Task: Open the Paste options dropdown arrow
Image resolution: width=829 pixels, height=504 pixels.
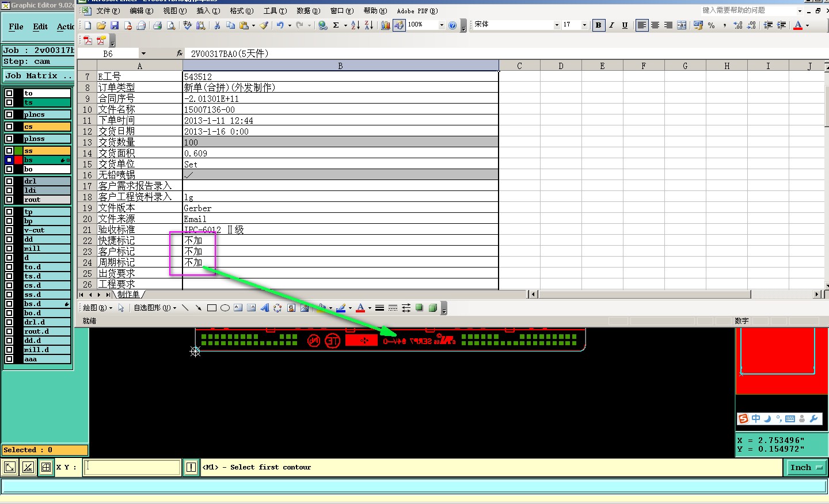Action: (253, 25)
